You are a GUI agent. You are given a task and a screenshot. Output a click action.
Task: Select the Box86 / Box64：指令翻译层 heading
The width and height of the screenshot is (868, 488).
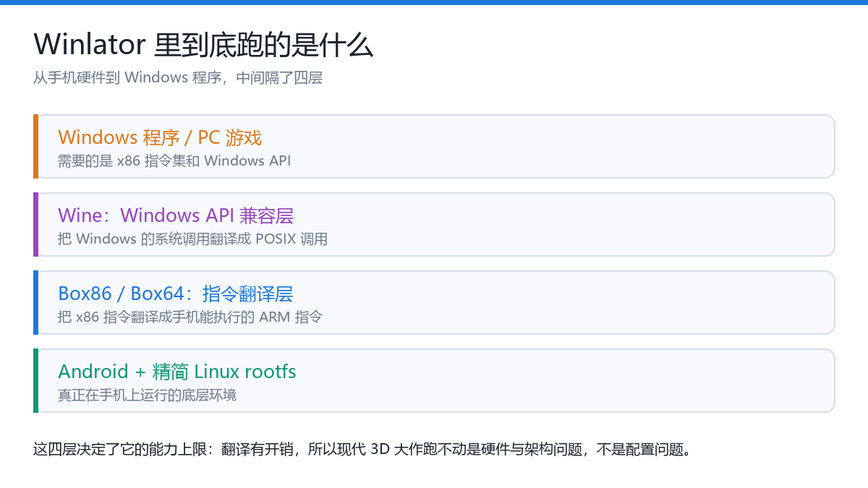pos(175,294)
